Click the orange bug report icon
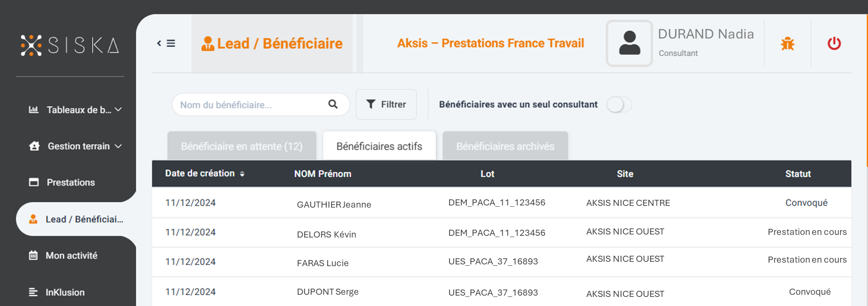The image size is (868, 306). coord(787,44)
